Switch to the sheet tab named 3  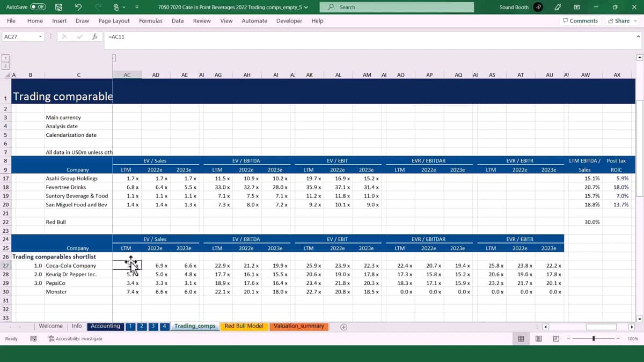pyautogui.click(x=153, y=326)
